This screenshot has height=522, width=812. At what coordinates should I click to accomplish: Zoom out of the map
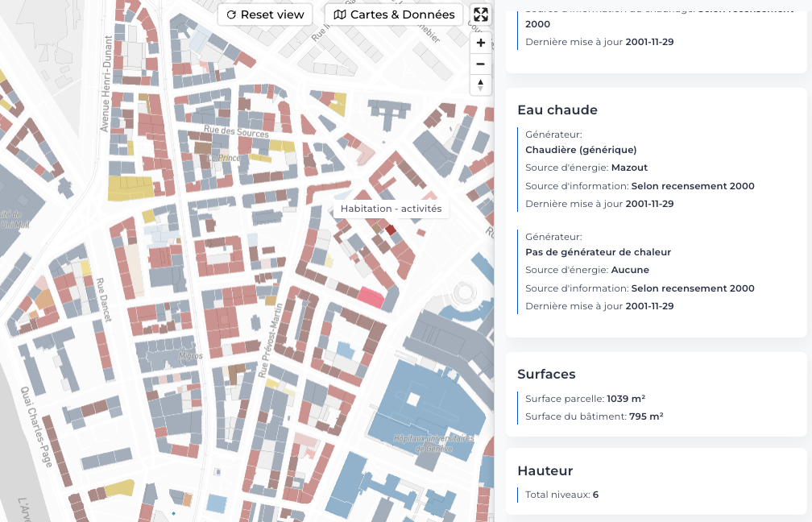pos(480,64)
